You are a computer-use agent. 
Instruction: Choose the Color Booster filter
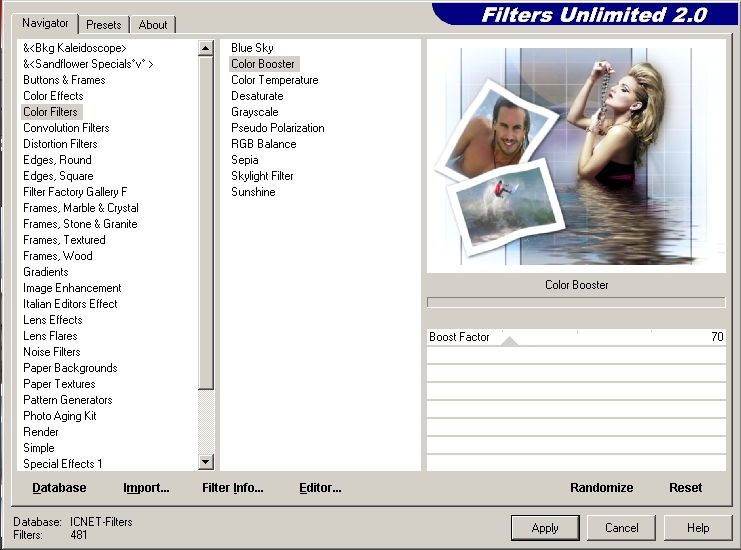[x=263, y=64]
